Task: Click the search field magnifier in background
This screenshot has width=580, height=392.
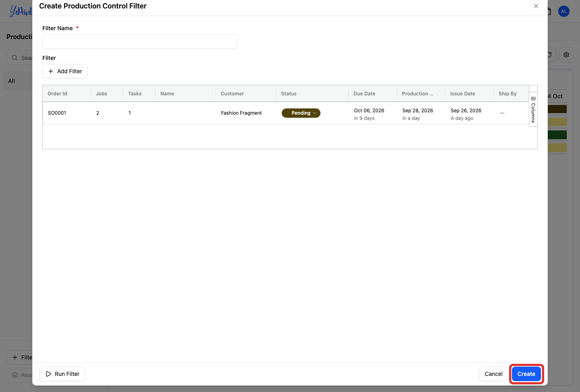Action: point(14,58)
